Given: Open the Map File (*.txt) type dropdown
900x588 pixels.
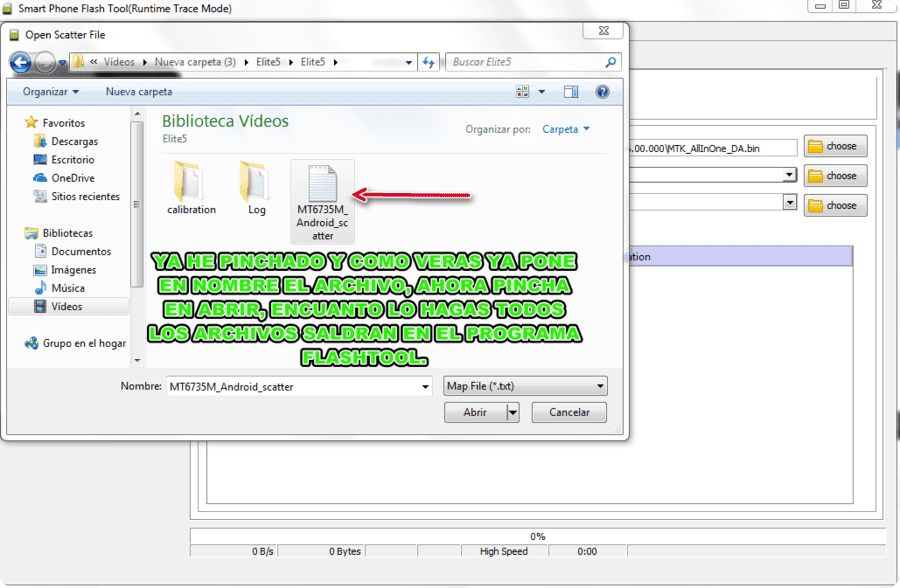Looking at the screenshot, I should [525, 386].
